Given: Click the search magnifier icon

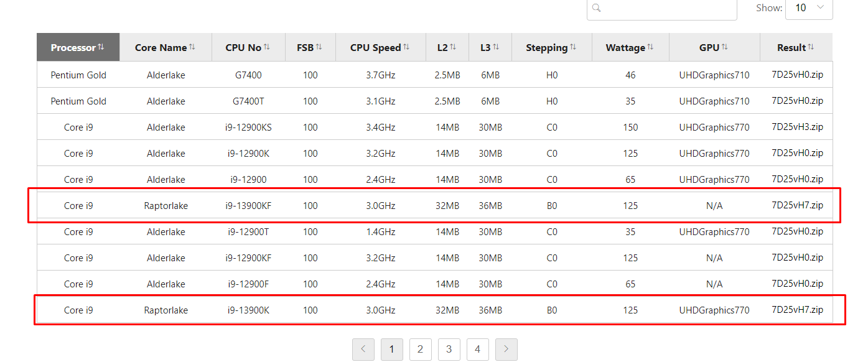Looking at the screenshot, I should pyautogui.click(x=597, y=8).
